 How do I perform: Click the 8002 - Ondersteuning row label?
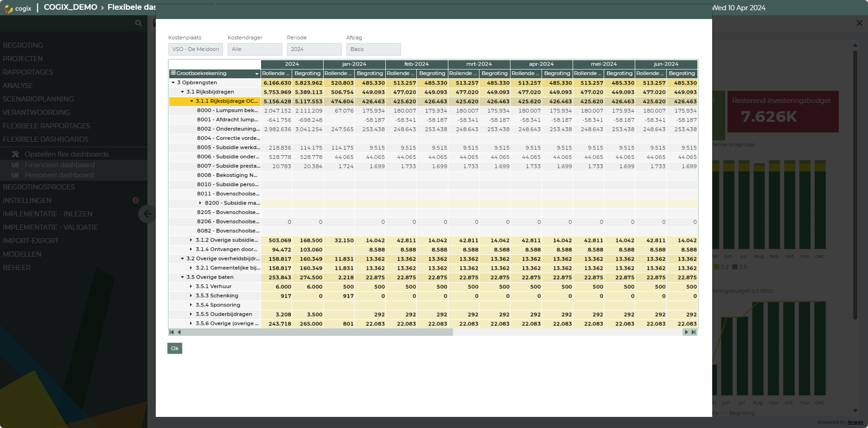click(x=229, y=129)
